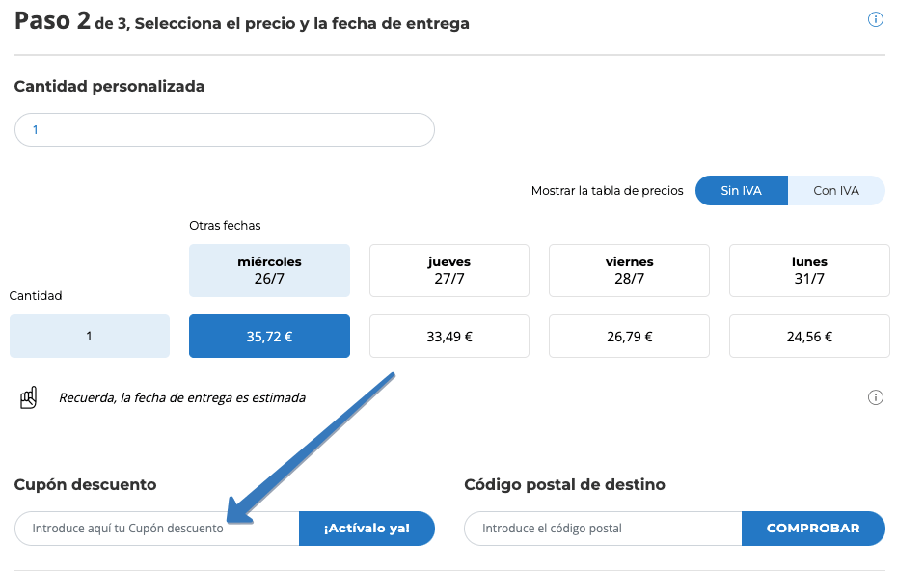
Task: Select the 35,72 € price option
Action: pos(269,336)
